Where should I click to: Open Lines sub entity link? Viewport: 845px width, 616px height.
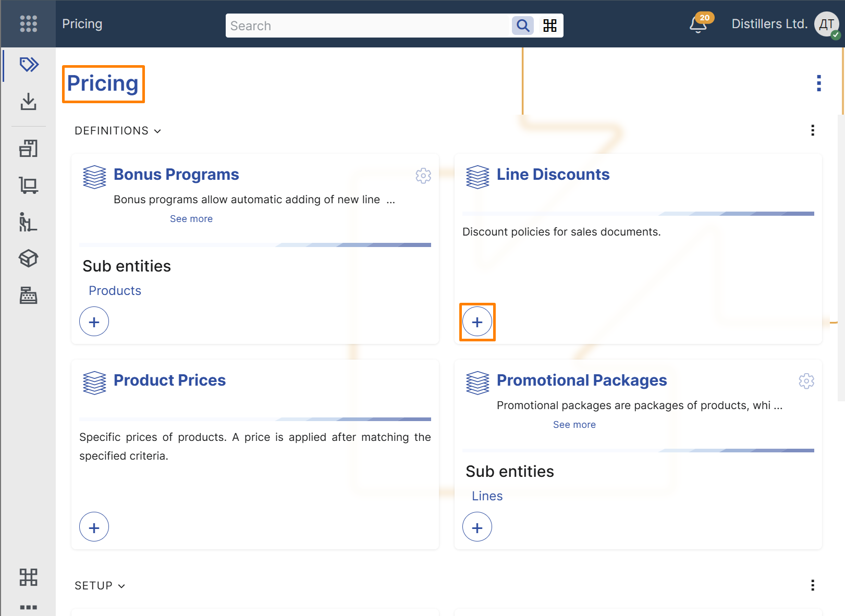click(487, 496)
